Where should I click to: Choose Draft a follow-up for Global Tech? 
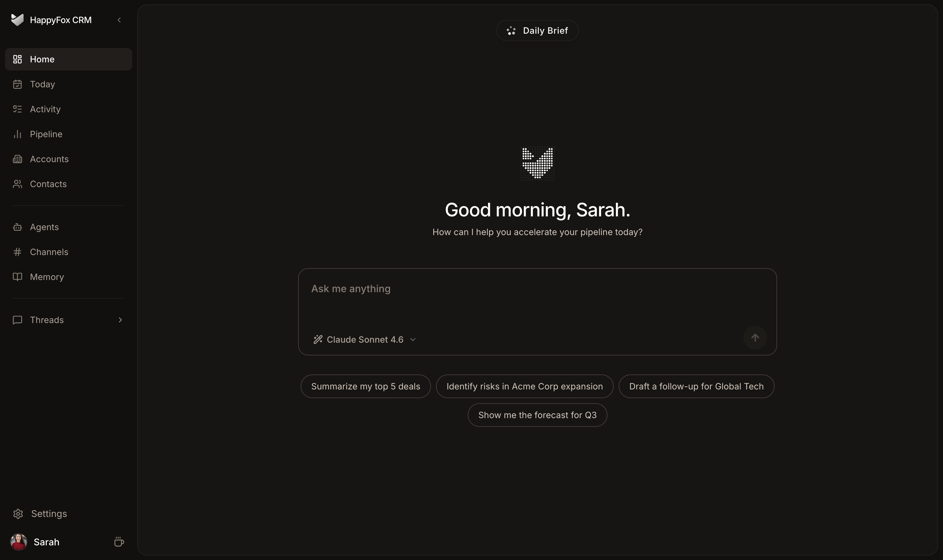tap(696, 386)
